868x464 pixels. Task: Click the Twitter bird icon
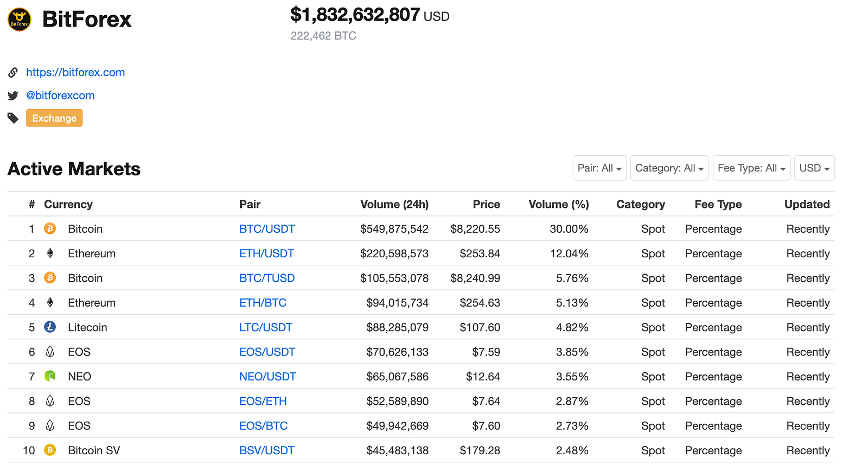point(13,96)
